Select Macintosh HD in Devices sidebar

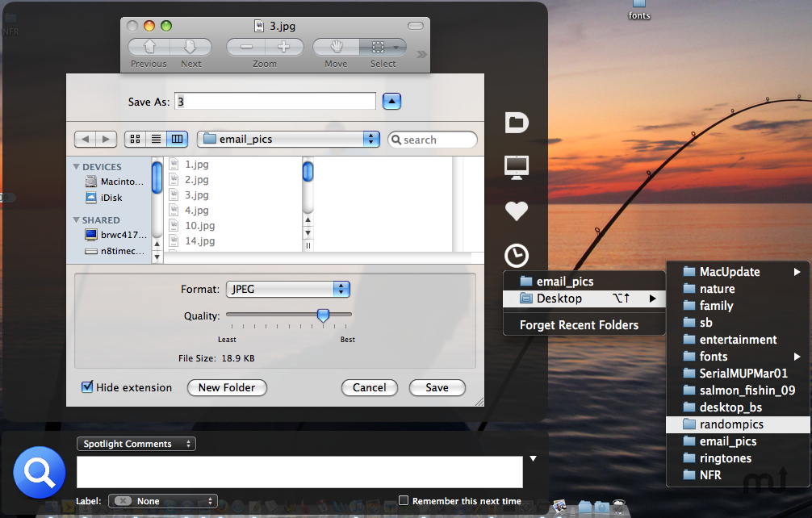tap(115, 181)
